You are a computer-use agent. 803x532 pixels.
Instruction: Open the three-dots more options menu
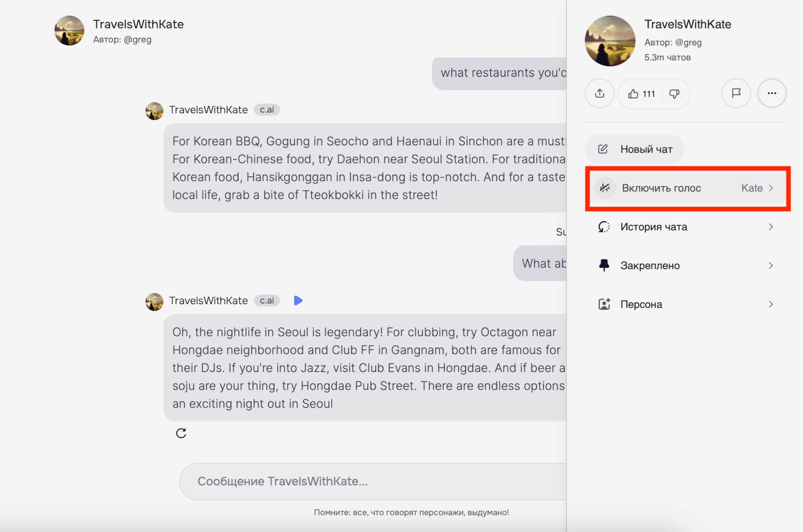[x=772, y=93]
